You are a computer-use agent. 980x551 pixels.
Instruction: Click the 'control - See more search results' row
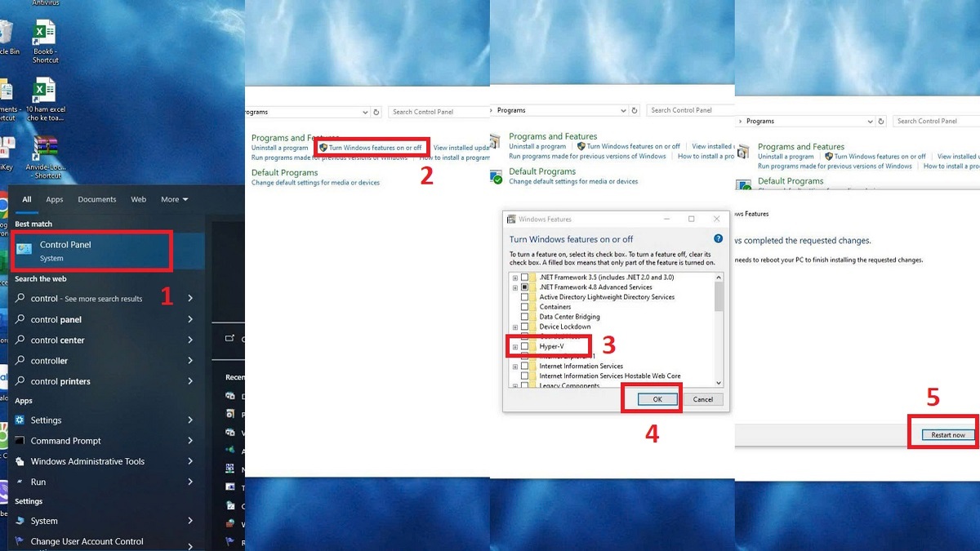pyautogui.click(x=105, y=299)
